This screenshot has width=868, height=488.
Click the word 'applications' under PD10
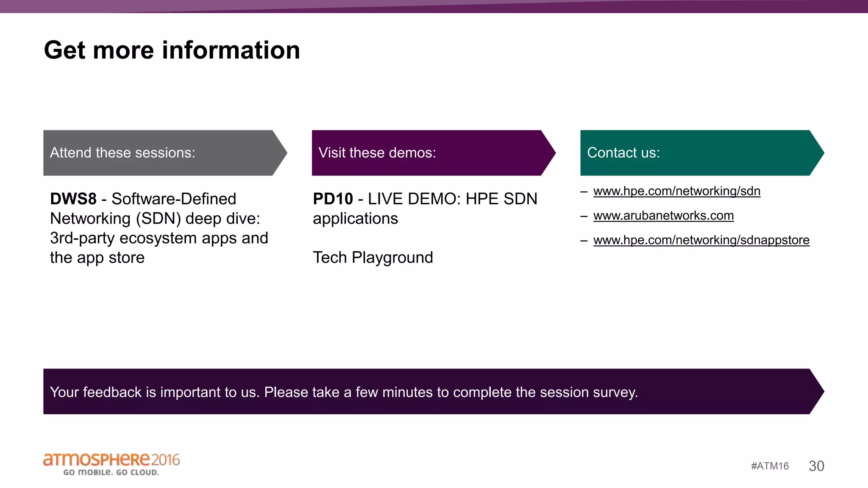click(355, 219)
